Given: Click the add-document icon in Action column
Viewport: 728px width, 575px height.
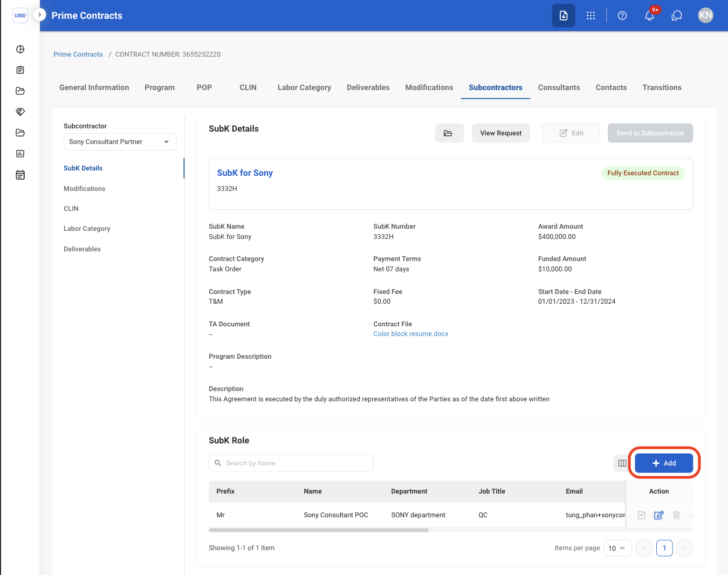Looking at the screenshot, I should (641, 515).
